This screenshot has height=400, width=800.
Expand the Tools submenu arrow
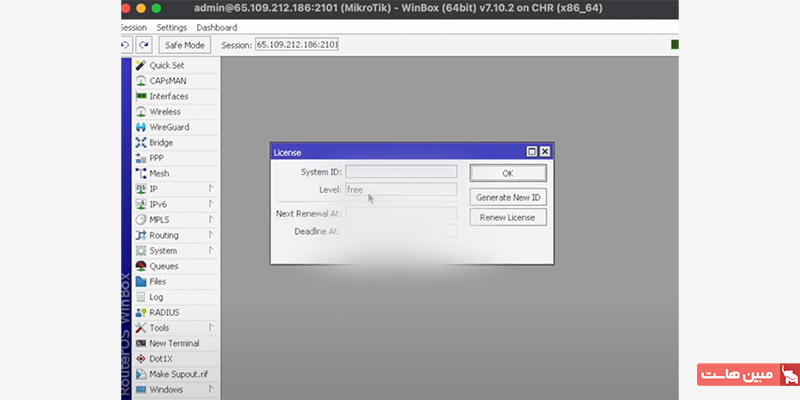(x=211, y=328)
